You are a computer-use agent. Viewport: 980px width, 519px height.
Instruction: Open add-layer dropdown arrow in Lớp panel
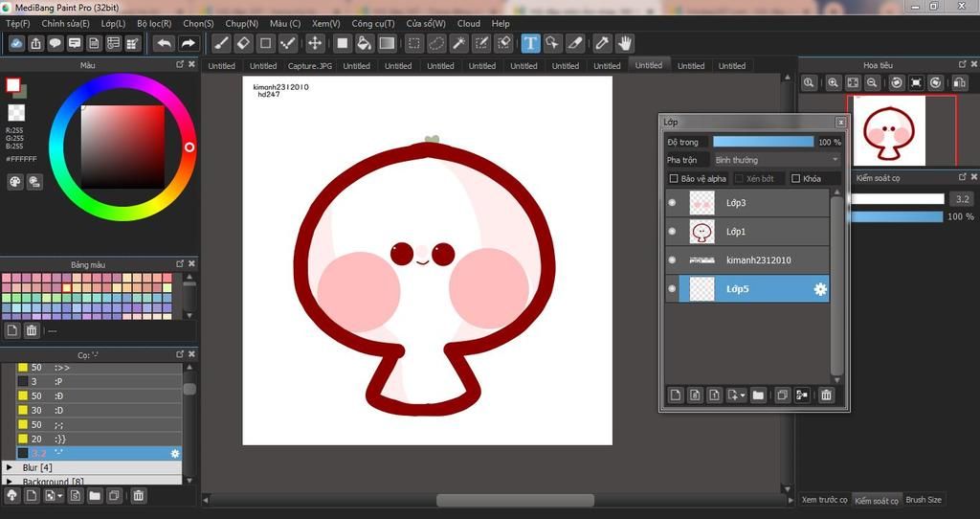[743, 395]
